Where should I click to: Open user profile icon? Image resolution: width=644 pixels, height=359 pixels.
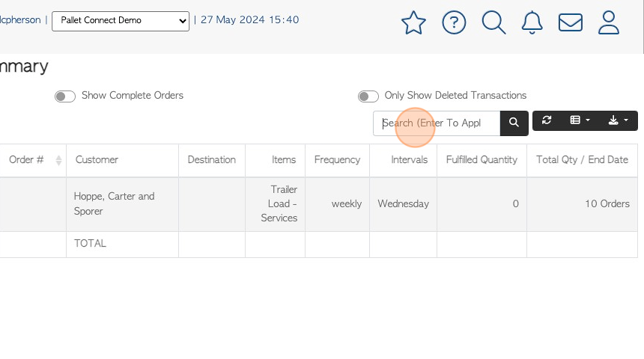[x=608, y=22]
